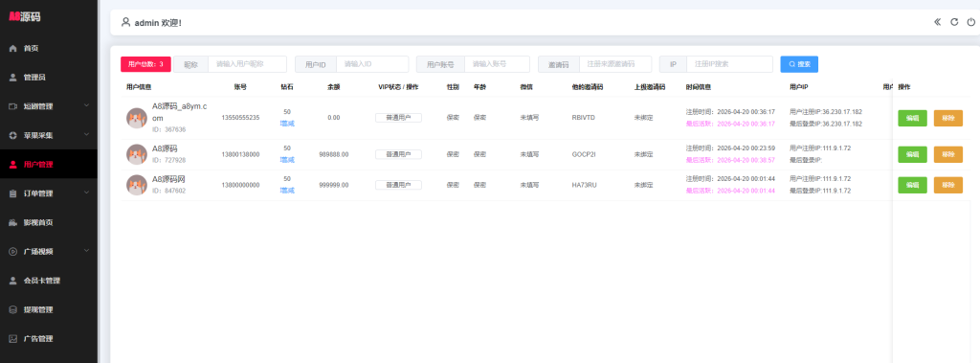Click the blue 搜索 search button
Image resolution: width=980 pixels, height=363 pixels.
click(x=799, y=64)
